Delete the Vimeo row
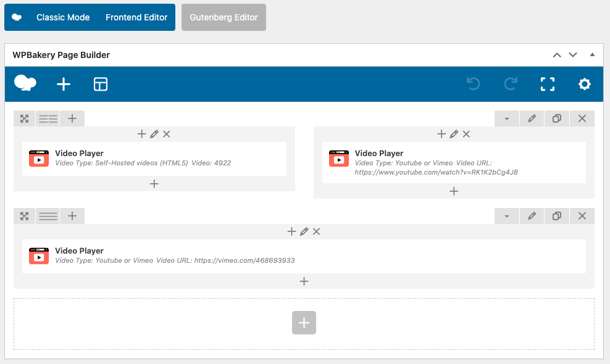The width and height of the screenshot is (610, 364). pyautogui.click(x=582, y=216)
